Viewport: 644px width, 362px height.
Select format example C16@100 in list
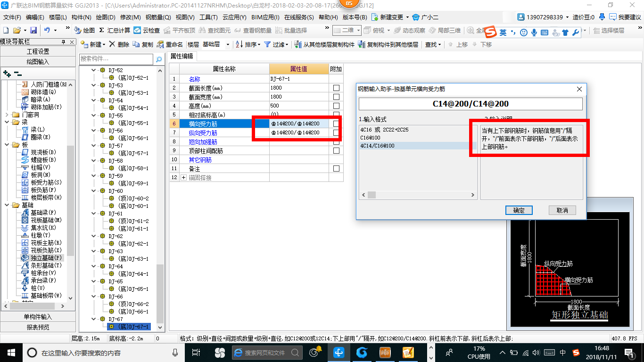point(418,138)
